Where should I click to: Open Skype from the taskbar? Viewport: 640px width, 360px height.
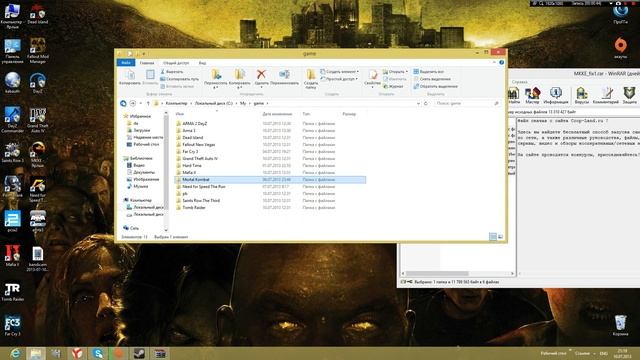[x=98, y=353]
